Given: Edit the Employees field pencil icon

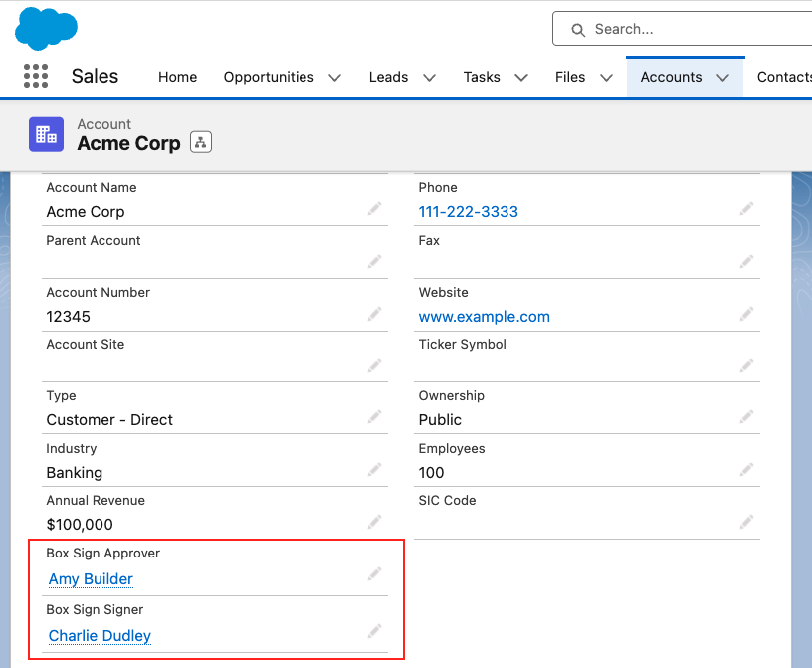Looking at the screenshot, I should 746,470.
